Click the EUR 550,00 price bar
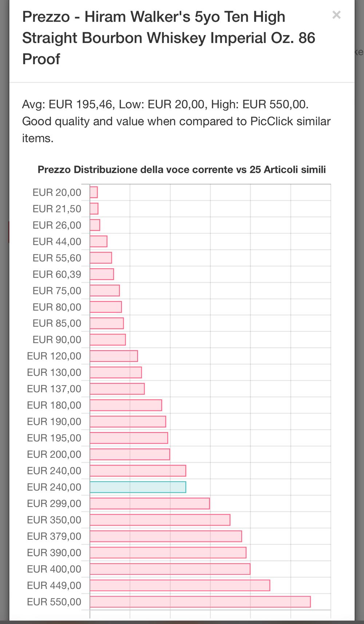364x624 pixels. click(x=200, y=602)
